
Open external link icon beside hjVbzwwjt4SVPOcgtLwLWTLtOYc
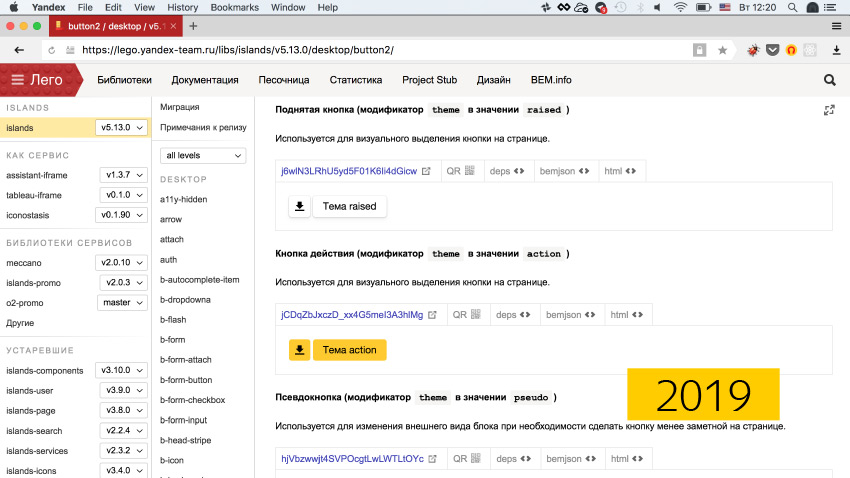(433, 459)
